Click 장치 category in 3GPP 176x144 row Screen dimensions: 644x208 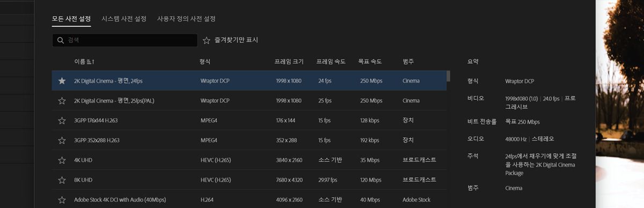point(408,121)
